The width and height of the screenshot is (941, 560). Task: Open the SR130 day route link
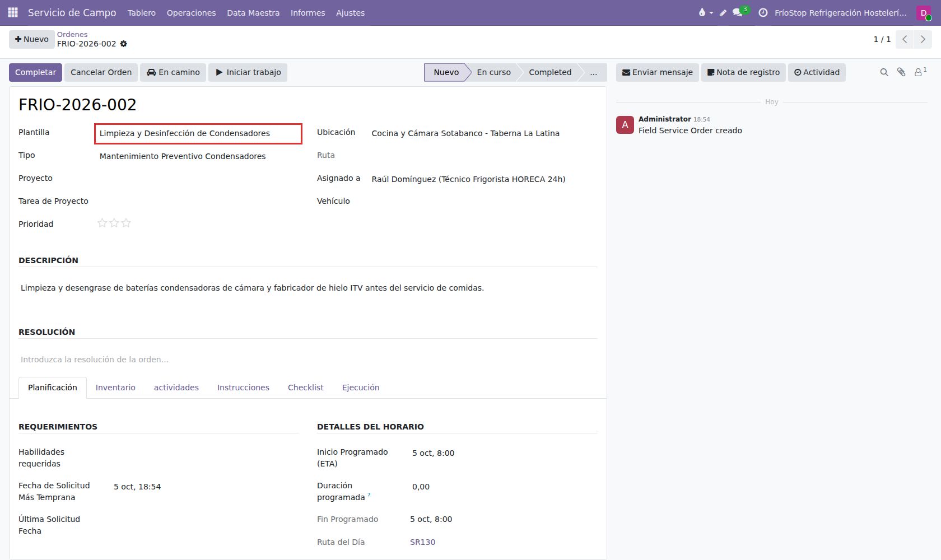[423, 542]
